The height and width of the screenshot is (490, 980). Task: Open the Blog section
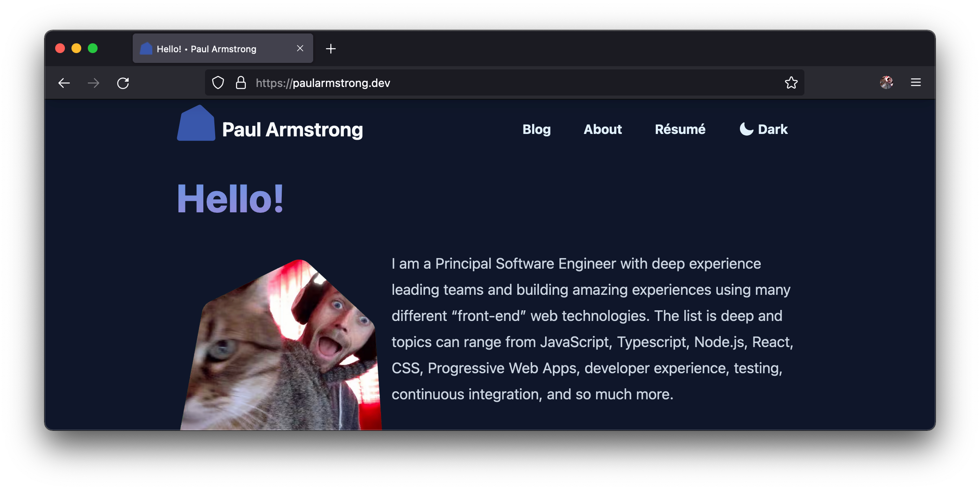537,129
